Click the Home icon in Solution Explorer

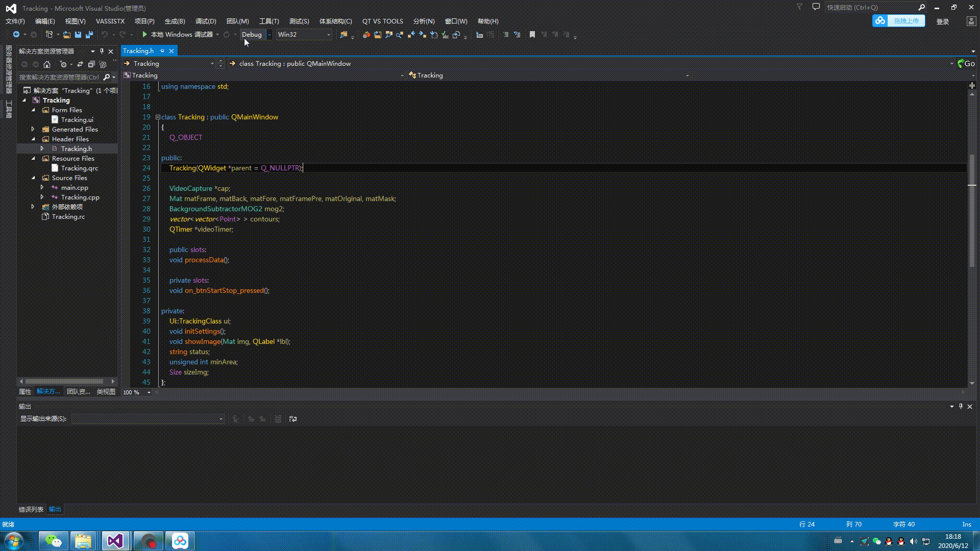click(47, 64)
